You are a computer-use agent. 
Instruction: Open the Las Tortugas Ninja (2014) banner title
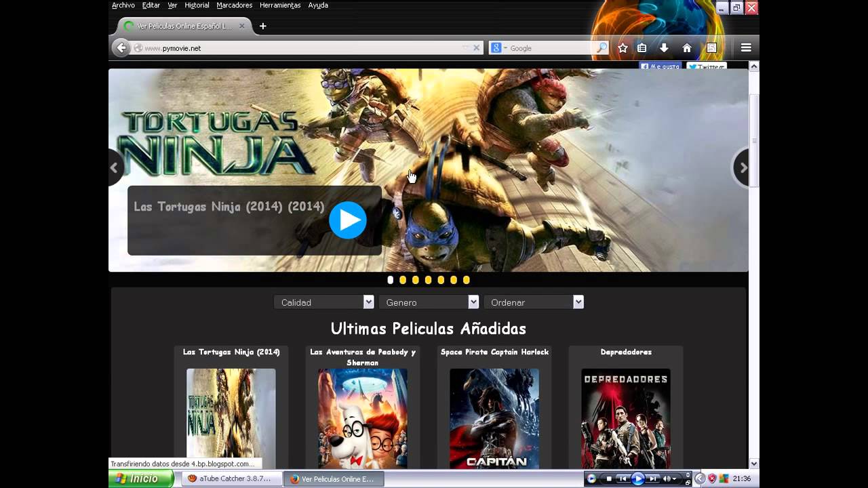coord(229,207)
